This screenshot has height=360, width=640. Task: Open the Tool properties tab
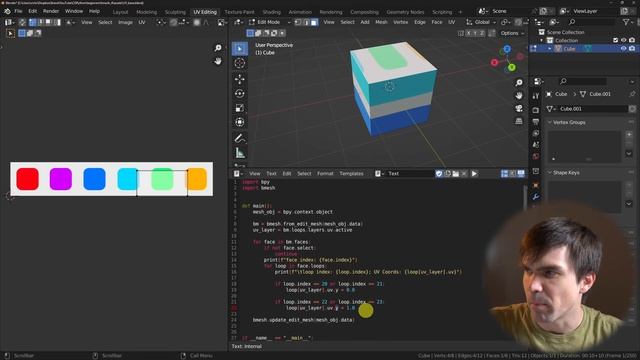[x=536, y=96]
